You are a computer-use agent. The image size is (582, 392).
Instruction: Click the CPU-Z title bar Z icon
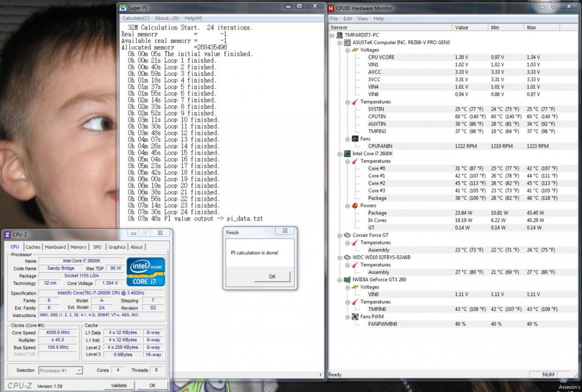point(7,234)
